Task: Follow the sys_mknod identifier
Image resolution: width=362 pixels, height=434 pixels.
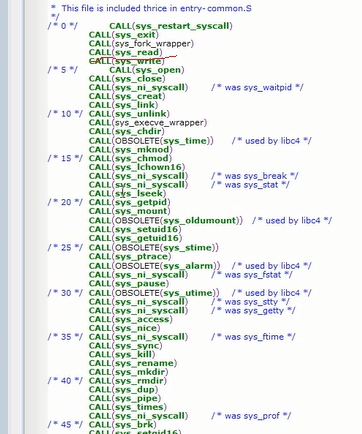Action: point(142,149)
